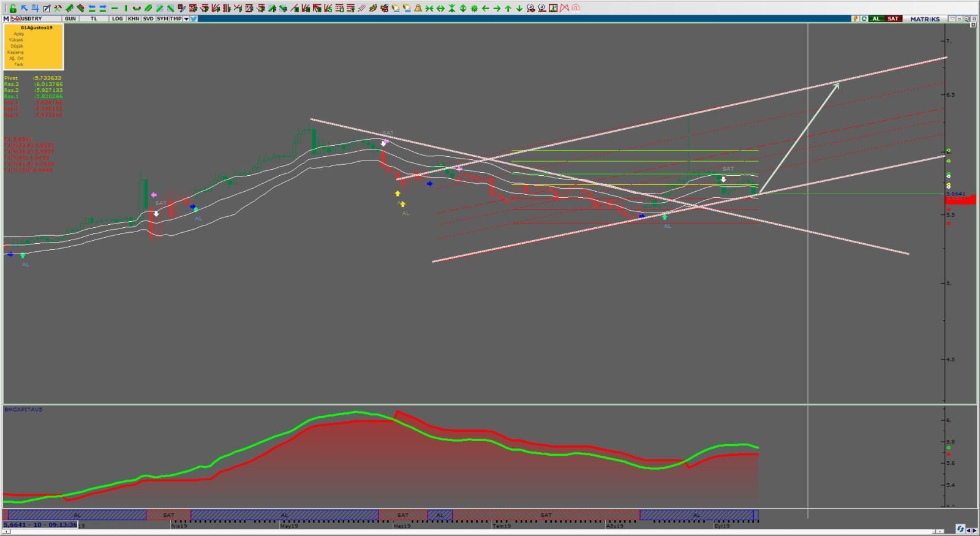
Task: Toggle LOG scale on the chart
Action: coord(117,19)
